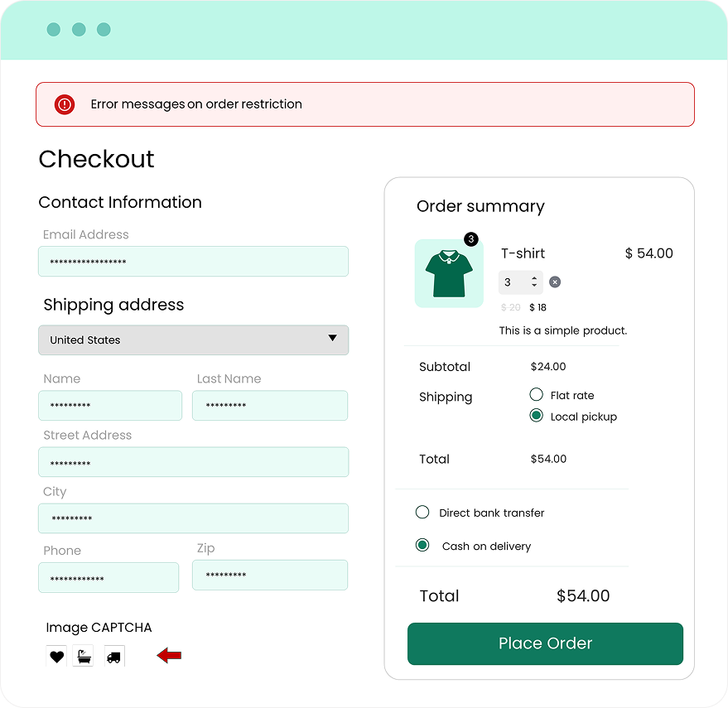Remove the T-shirt from the order
This screenshot has width=728, height=708.
coord(555,282)
